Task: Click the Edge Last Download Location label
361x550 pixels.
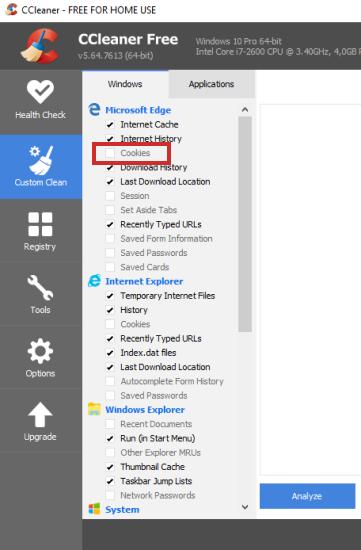Action: 165,182
